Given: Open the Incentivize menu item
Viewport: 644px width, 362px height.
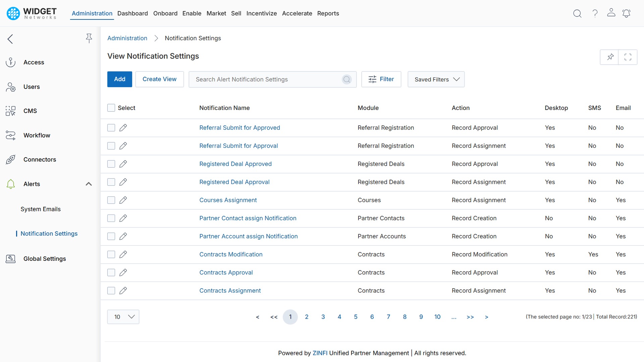Looking at the screenshot, I should coord(262,13).
